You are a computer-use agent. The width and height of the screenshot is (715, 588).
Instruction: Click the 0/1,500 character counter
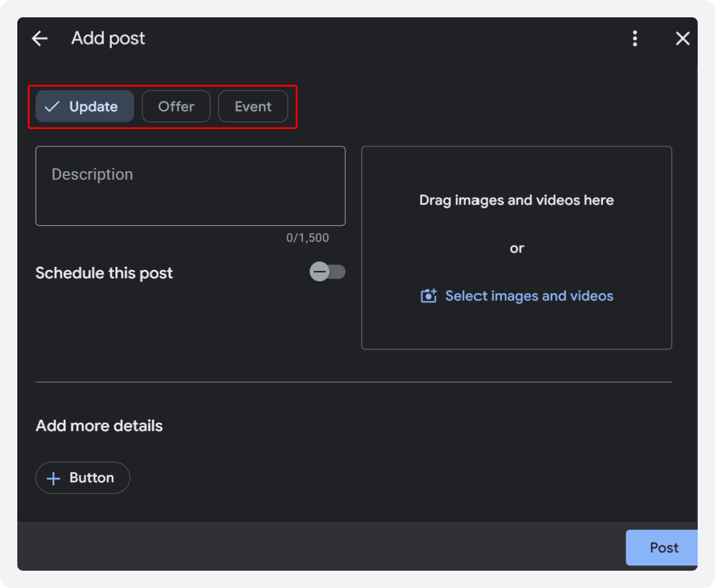pos(308,238)
